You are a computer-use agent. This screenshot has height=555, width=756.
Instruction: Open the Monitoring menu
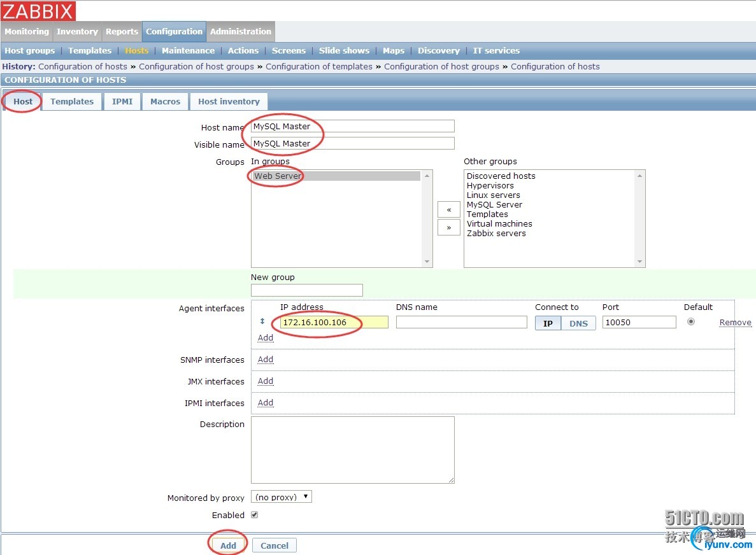click(x=27, y=31)
